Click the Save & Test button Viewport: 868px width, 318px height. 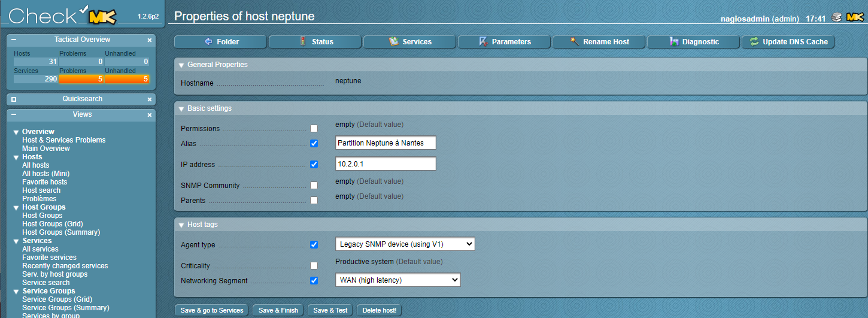point(330,310)
